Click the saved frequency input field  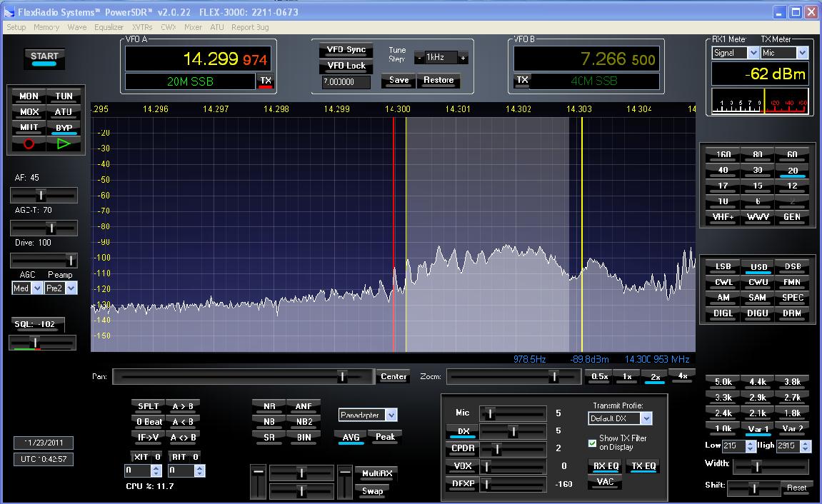[346, 82]
